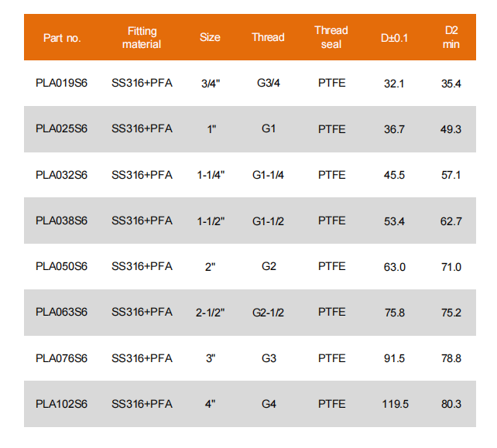This screenshot has width=497, height=448.
Task: Select the "Thread" column header
Action: coord(268,37)
